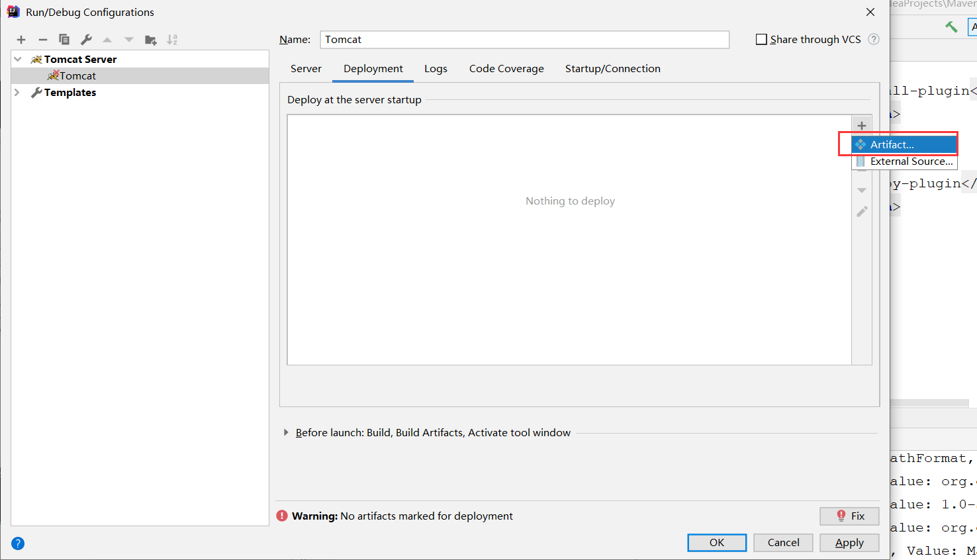Switch to Startup/Connection tab
The height and width of the screenshot is (560, 977).
pyautogui.click(x=613, y=69)
